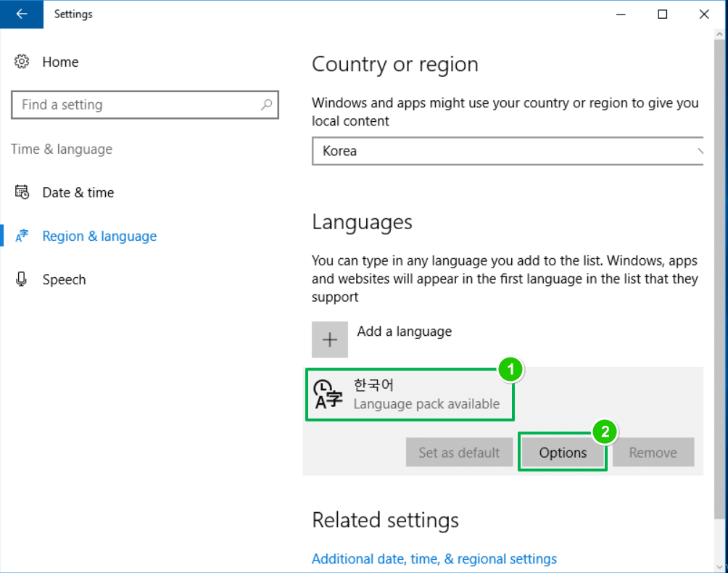The height and width of the screenshot is (573, 728).
Task: Click the Set as default button
Action: point(459,453)
